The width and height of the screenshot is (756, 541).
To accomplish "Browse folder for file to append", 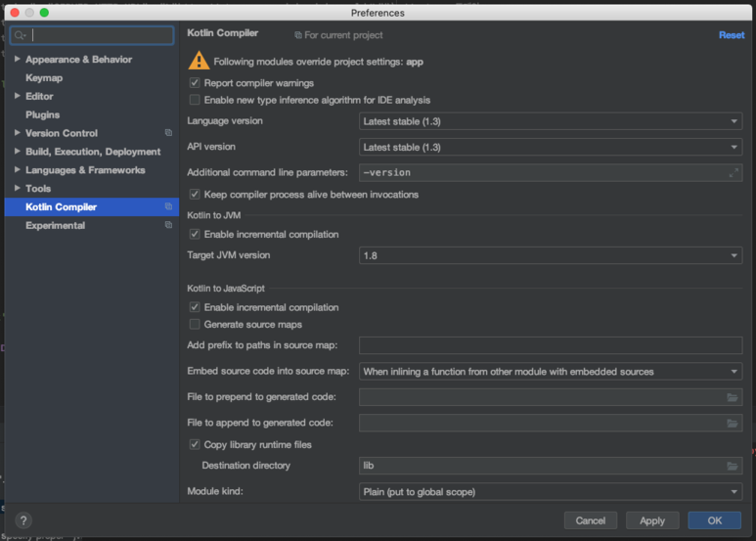I will [732, 423].
